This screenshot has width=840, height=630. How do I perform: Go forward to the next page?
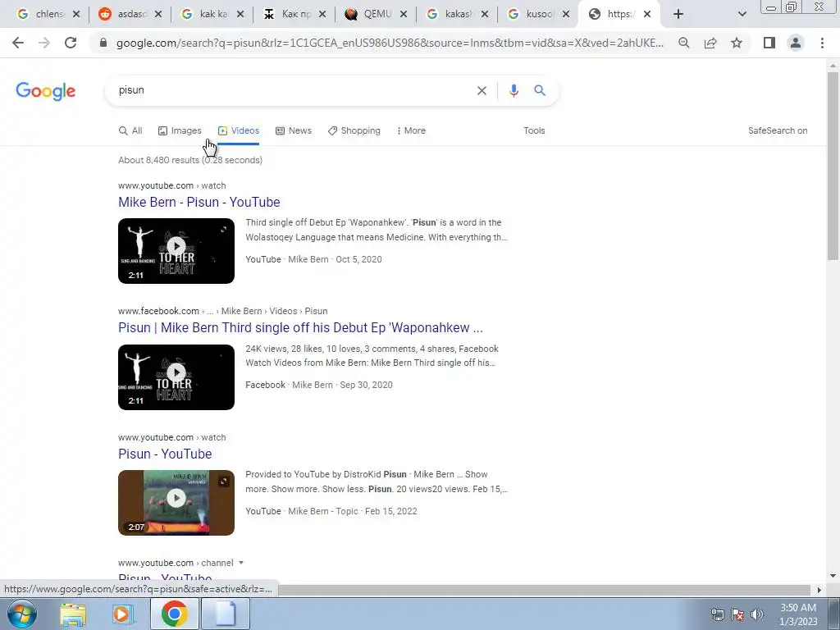44,43
